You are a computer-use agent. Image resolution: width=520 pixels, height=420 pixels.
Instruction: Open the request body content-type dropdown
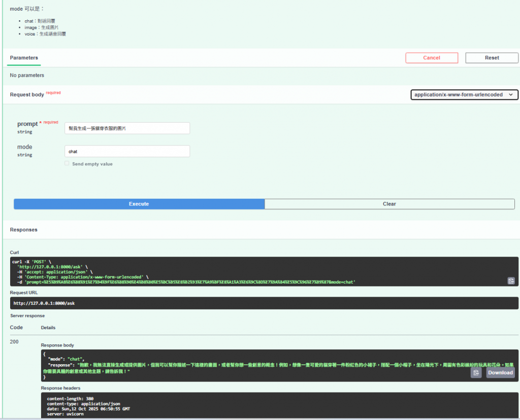(x=464, y=95)
